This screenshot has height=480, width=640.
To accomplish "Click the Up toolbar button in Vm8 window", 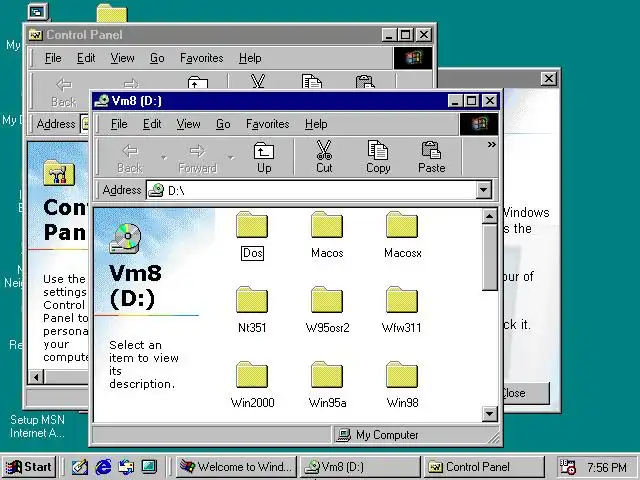I will point(264,157).
